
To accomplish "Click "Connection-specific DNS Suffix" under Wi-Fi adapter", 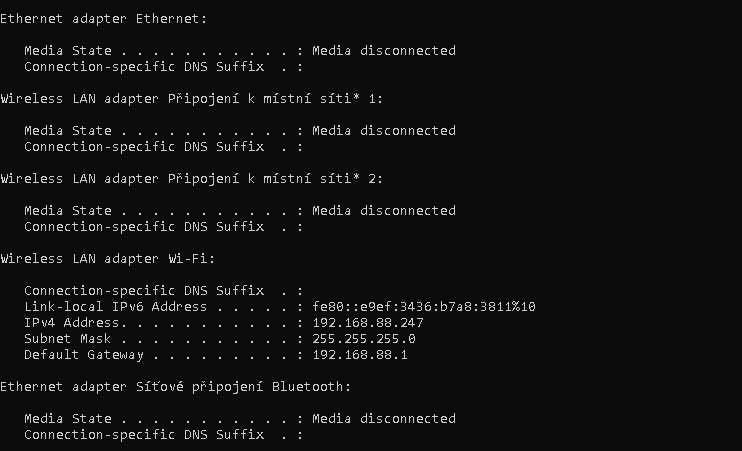I will point(144,291).
